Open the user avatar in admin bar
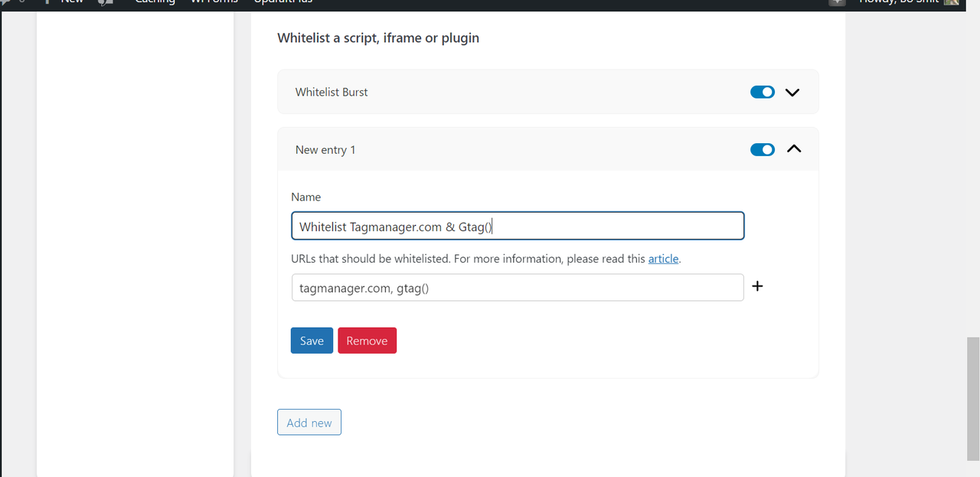This screenshot has width=980, height=477. tap(951, 2)
